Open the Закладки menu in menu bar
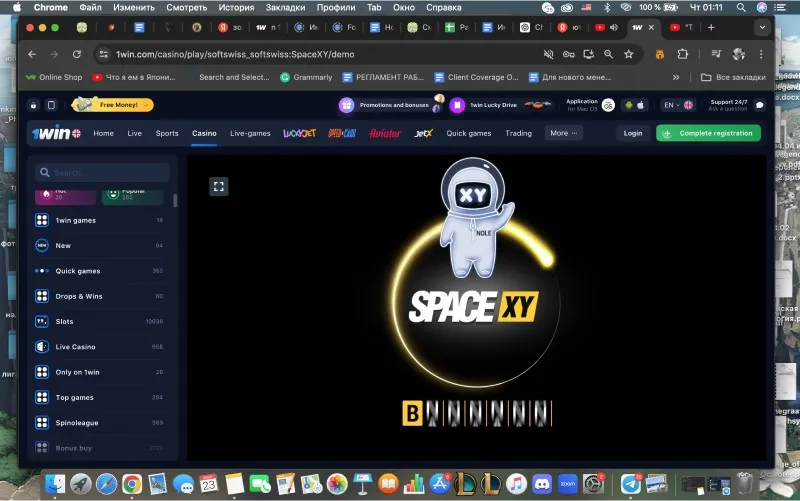 285,7
